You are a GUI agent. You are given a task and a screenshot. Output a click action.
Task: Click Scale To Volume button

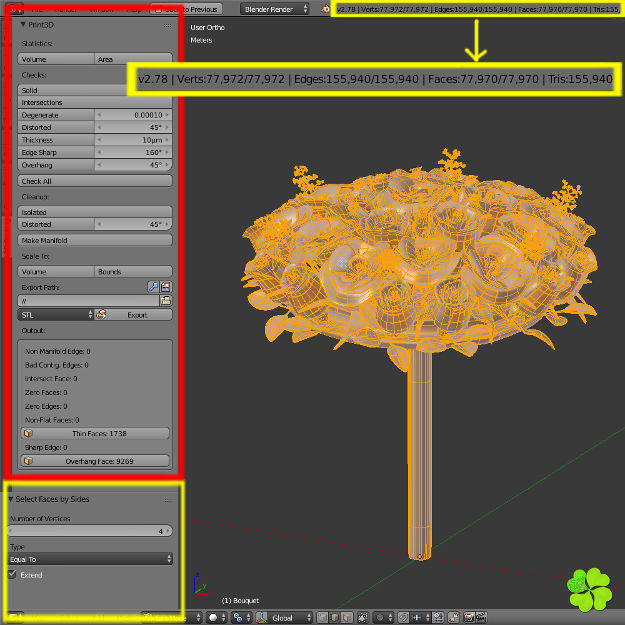pos(56,271)
